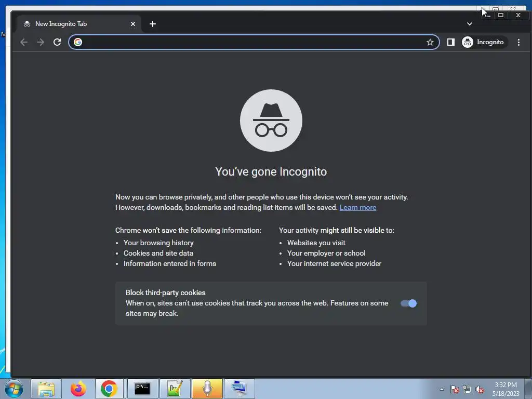
Task: Click the Incognito profile chip
Action: [x=484, y=42]
